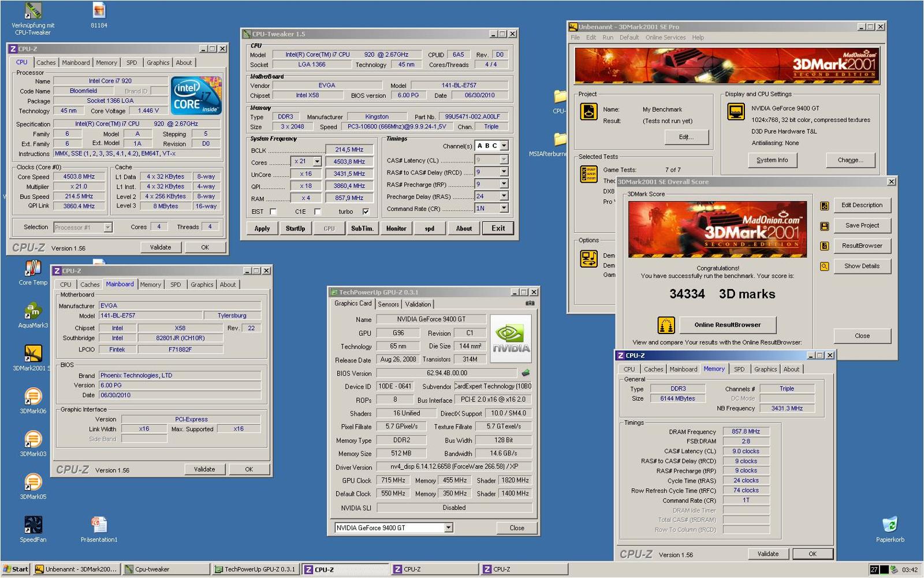Click 3DMark2001 Options icon
This screenshot has height=578, width=924.
pos(588,258)
